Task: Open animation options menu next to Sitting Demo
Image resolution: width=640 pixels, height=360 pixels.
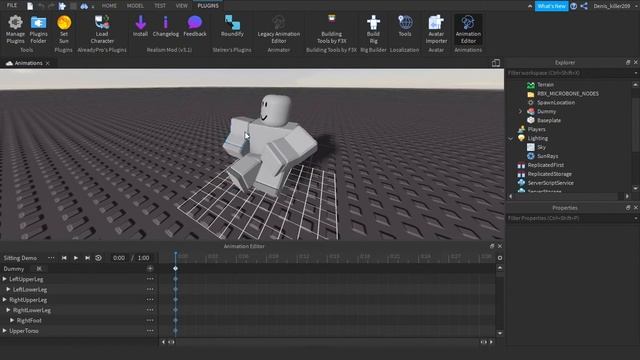Action: [x=51, y=258]
